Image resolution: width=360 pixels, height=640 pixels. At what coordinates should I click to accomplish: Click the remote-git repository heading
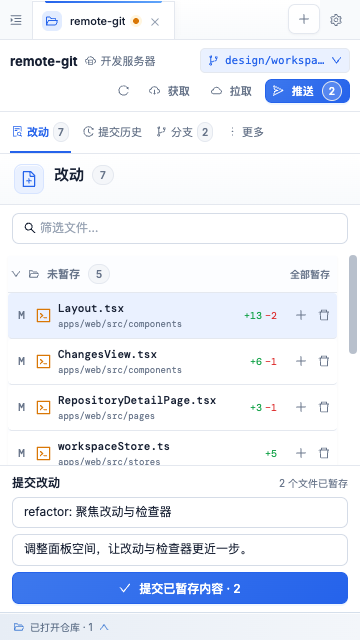pyautogui.click(x=44, y=61)
